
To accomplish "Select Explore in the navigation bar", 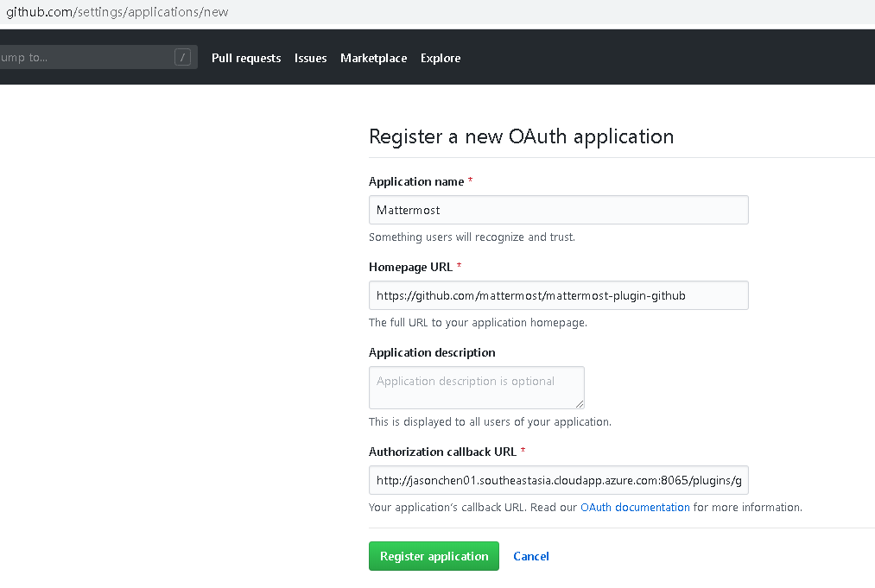I will 441,58.
